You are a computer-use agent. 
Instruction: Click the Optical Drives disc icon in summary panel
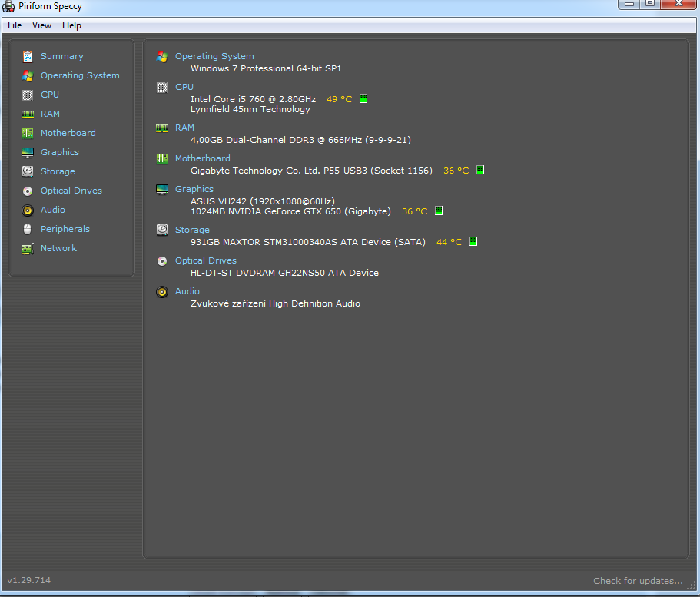click(162, 261)
